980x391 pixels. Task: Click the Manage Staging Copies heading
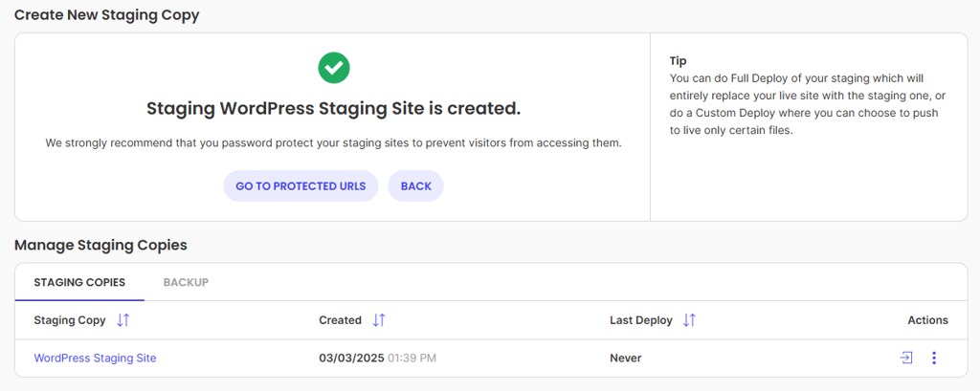point(100,246)
